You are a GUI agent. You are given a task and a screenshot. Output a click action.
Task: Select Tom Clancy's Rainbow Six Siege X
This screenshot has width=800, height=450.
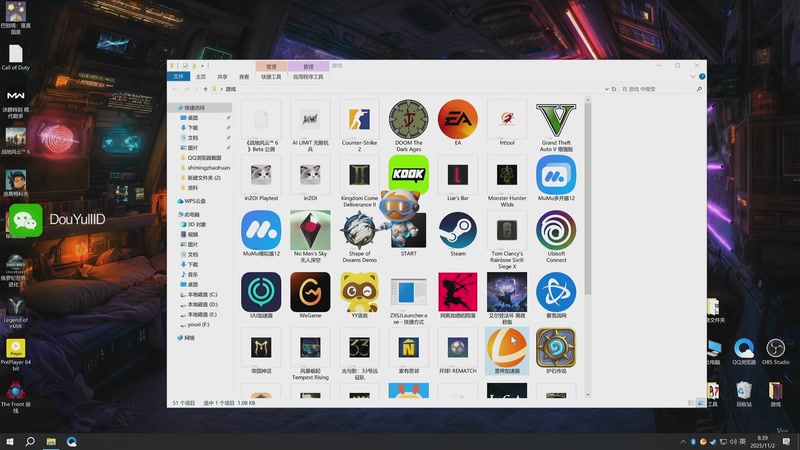507,239
